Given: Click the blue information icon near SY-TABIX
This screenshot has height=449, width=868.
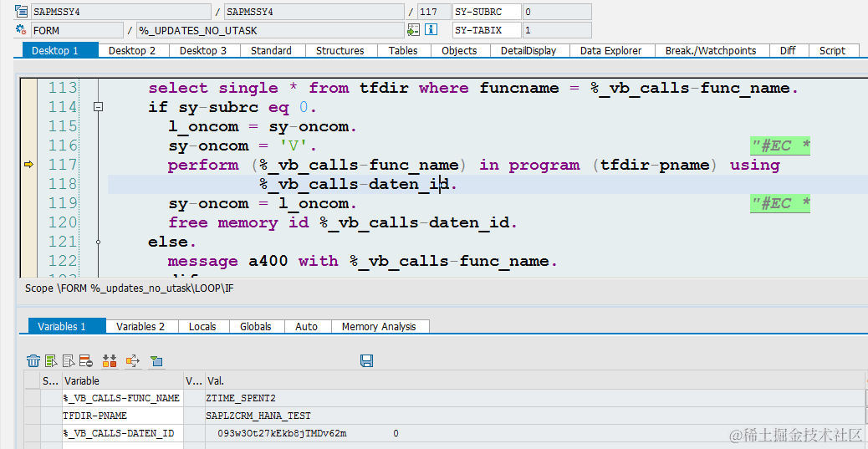Looking at the screenshot, I should [431, 30].
